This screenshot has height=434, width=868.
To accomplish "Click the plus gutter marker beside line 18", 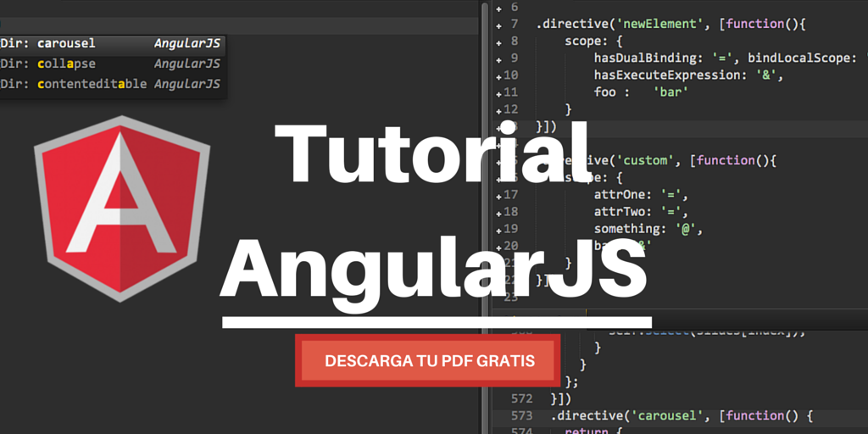I will click(498, 214).
